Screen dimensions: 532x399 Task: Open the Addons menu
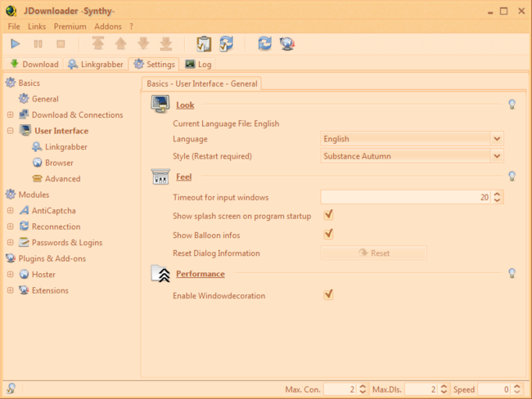pos(108,26)
